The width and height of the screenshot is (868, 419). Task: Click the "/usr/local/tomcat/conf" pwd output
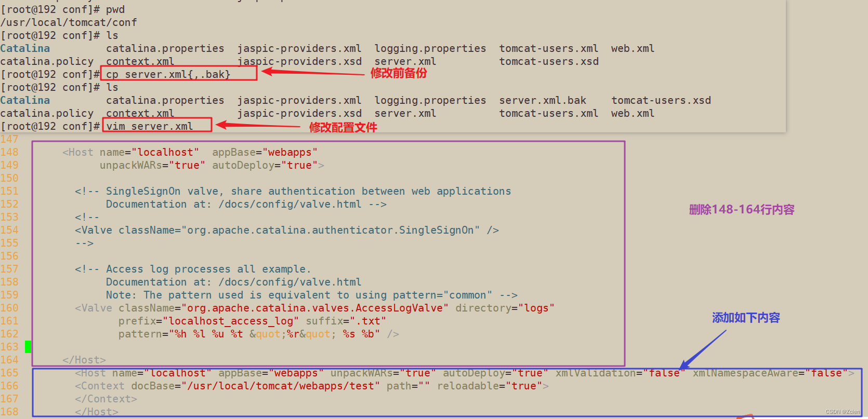[x=69, y=22]
